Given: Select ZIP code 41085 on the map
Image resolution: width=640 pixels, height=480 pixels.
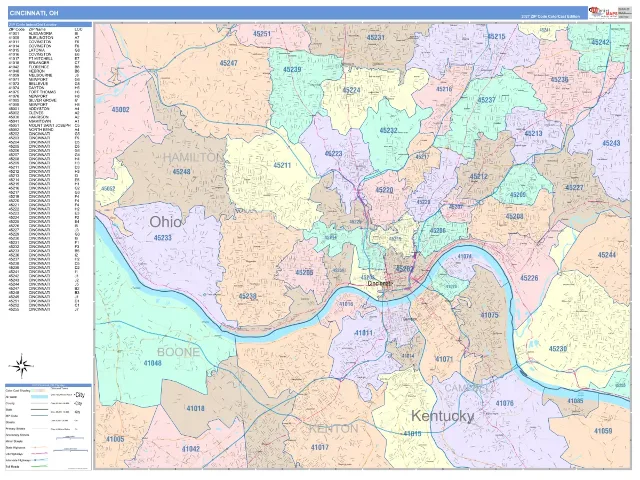Looking at the screenshot, I should pos(576,401).
